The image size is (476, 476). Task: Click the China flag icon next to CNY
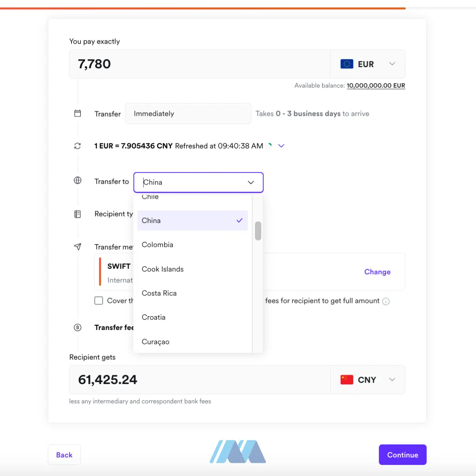(x=347, y=380)
